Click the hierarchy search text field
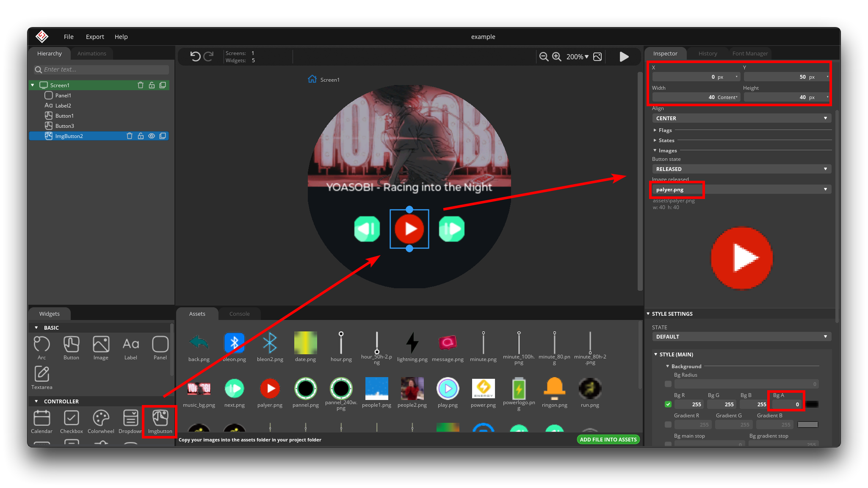The width and height of the screenshot is (868, 488). tap(101, 69)
